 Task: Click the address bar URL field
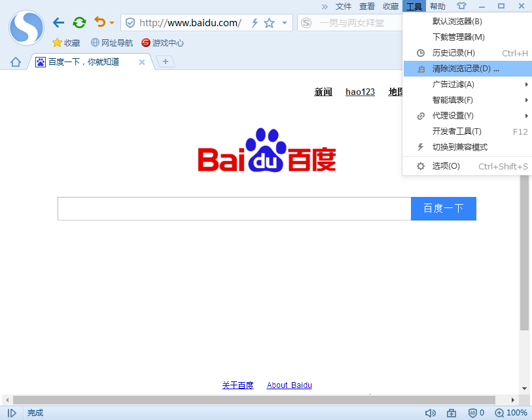coord(190,23)
